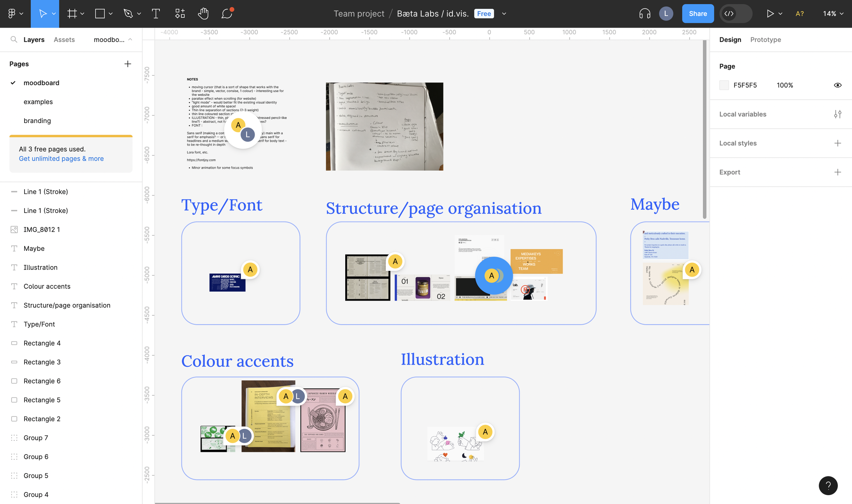Screen dimensions: 852x504
Task: Click the Bæta Labs / id.vis. file name
Action: click(433, 14)
